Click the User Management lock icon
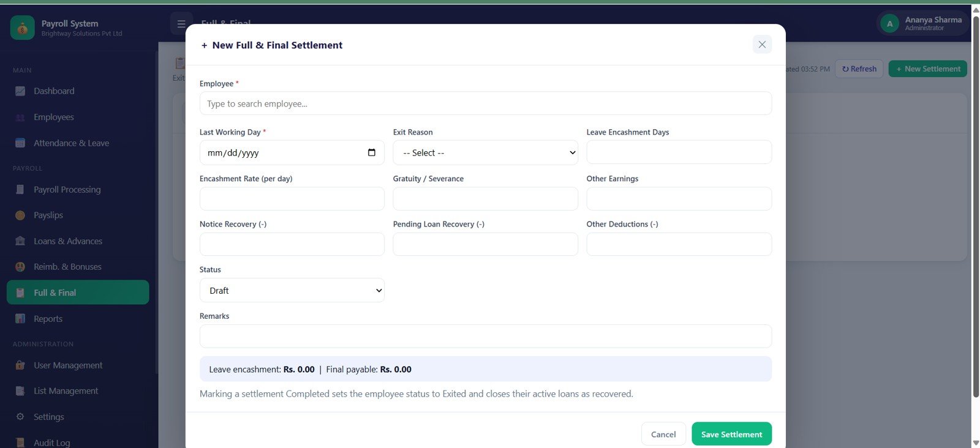This screenshot has width=980, height=448. pyautogui.click(x=20, y=365)
